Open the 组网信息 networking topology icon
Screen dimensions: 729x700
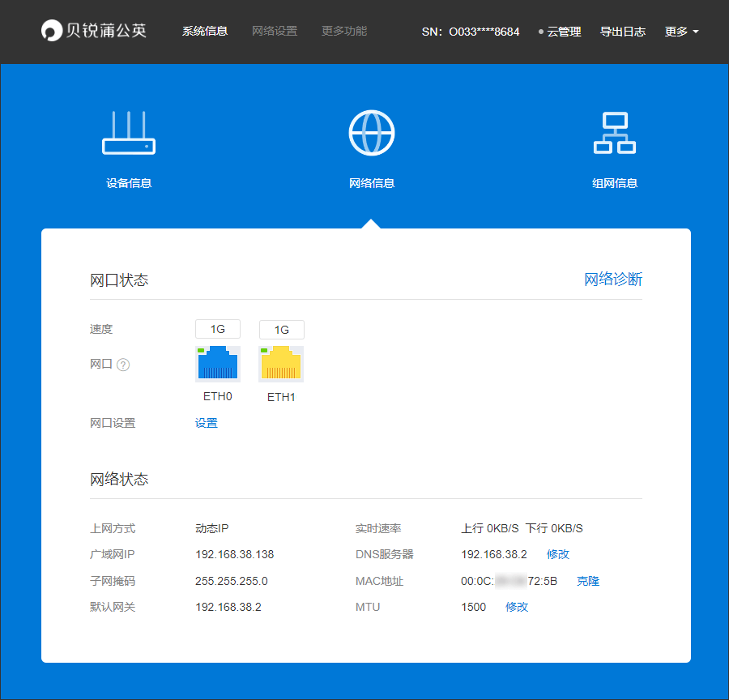pyautogui.click(x=614, y=132)
